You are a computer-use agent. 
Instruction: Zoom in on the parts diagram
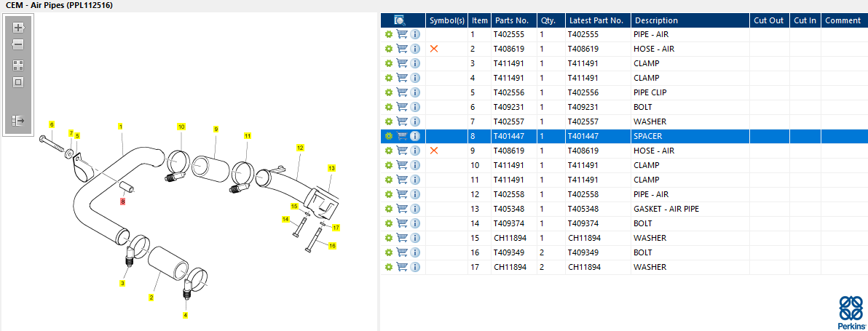click(x=18, y=28)
